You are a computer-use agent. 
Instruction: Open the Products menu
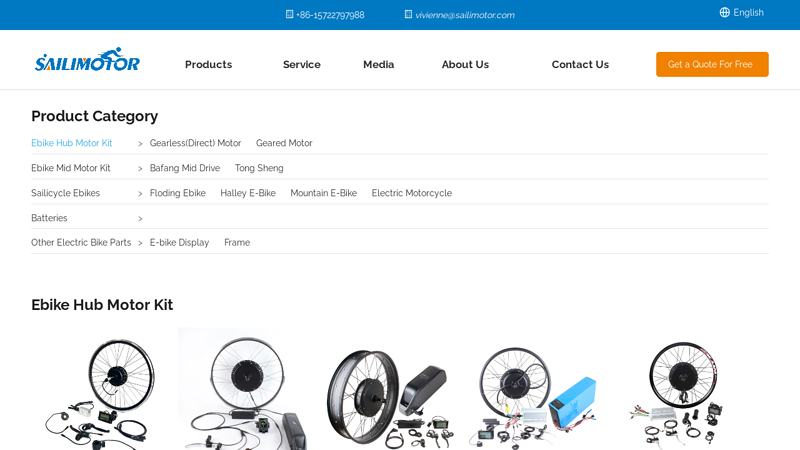pyautogui.click(x=208, y=64)
